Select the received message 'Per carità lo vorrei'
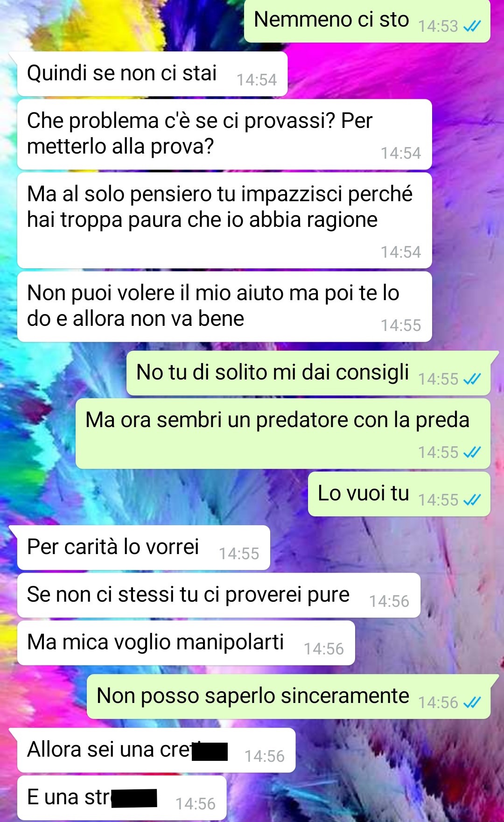 click(x=144, y=548)
